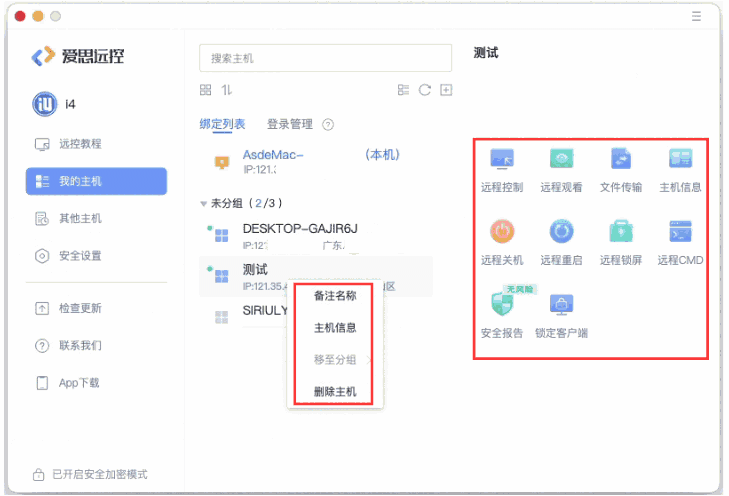
Task: Open the hamburger menu at top right
Action: tap(696, 16)
